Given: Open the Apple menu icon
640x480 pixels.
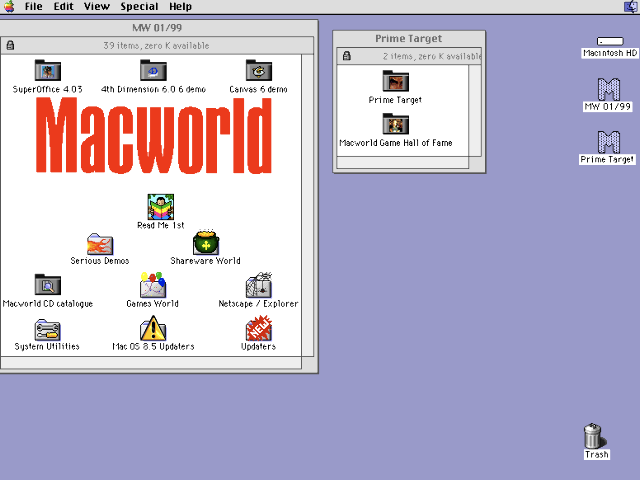Looking at the screenshot, I should 9,7.
